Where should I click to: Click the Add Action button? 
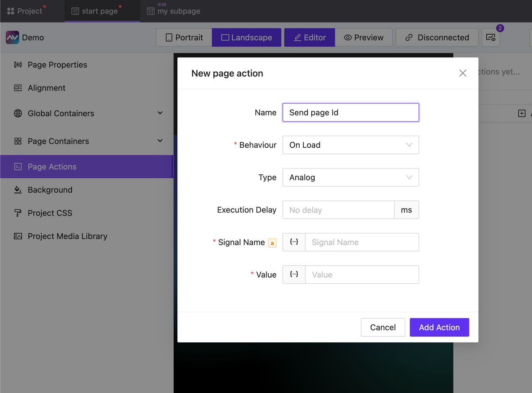pyautogui.click(x=439, y=327)
